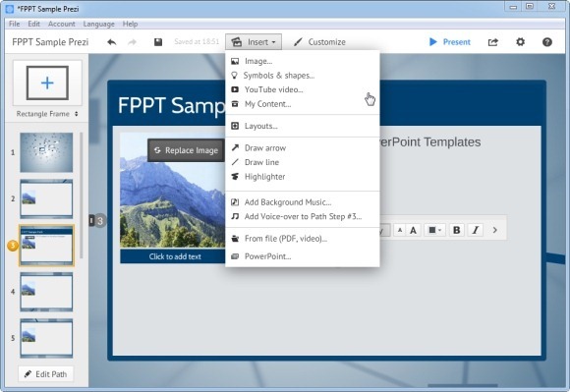570x392 pixels.
Task: Click the Customize brush icon
Action: [298, 42]
